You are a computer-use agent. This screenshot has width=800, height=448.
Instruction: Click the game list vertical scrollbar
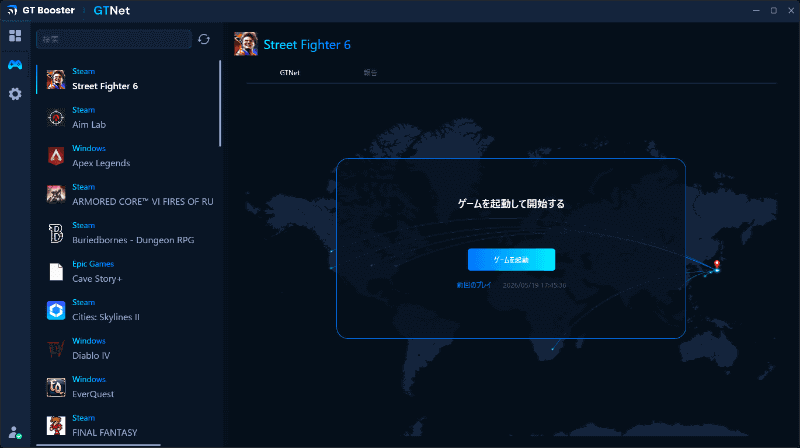220,104
